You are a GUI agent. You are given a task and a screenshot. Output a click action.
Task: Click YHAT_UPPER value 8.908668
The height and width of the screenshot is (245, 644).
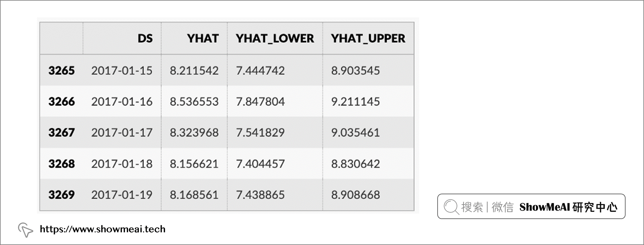(x=355, y=195)
